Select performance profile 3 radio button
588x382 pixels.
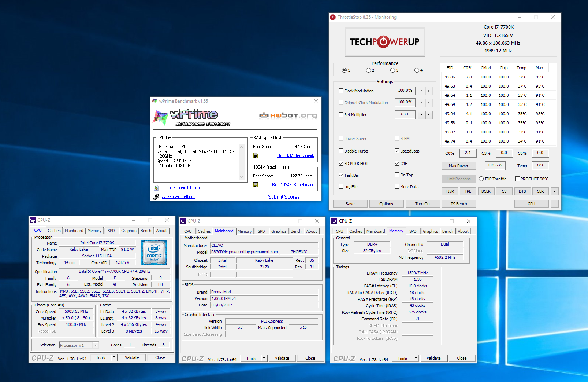[392, 70]
